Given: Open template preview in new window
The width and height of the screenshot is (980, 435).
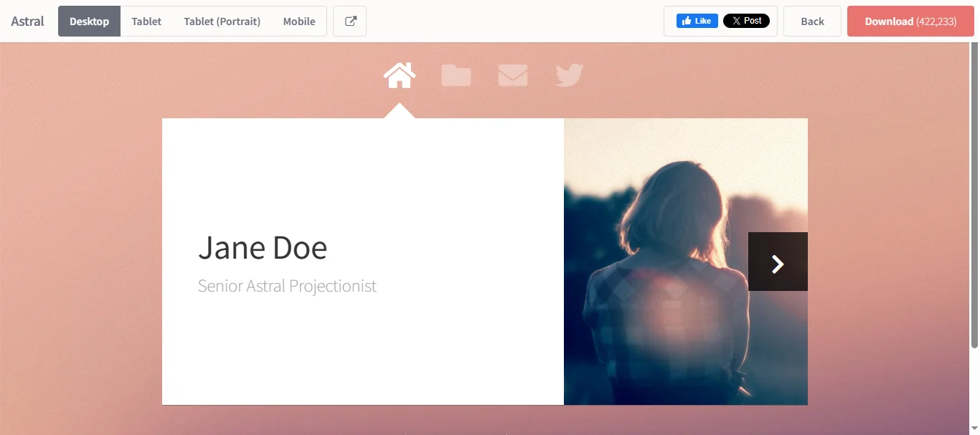Looking at the screenshot, I should coord(350,21).
